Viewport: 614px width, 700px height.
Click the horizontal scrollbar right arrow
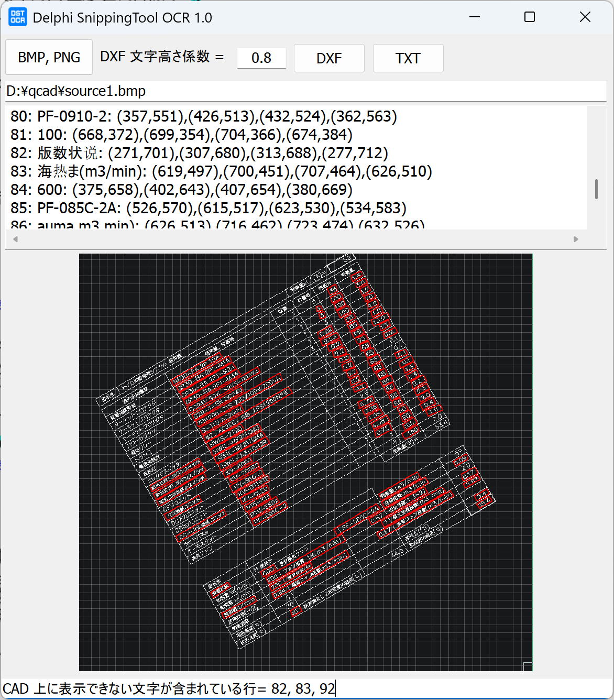tap(576, 239)
